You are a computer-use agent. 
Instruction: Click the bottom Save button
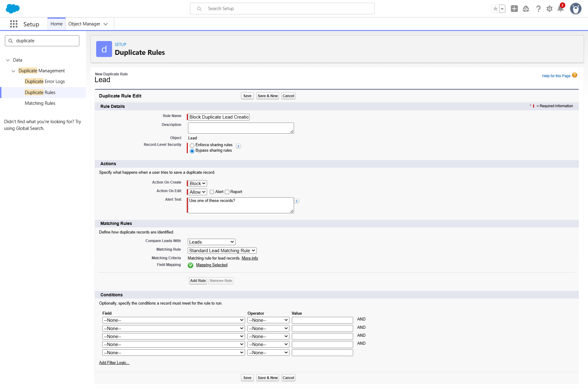point(247,378)
